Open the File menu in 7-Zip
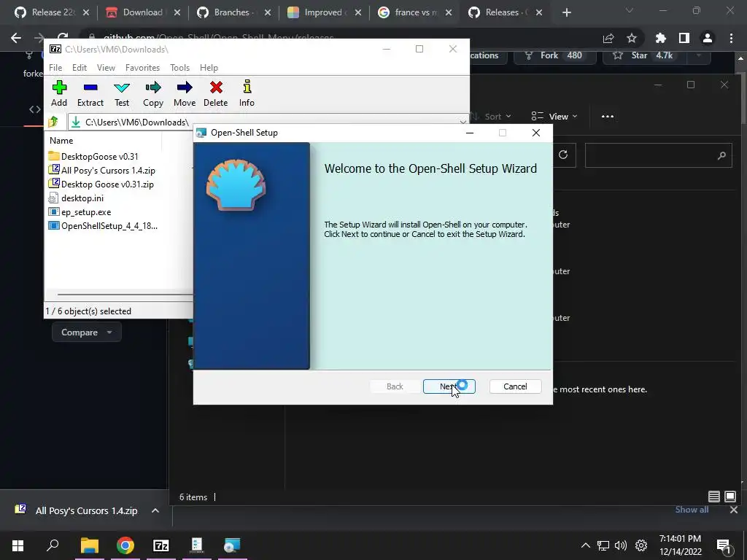The image size is (747, 560). tap(55, 68)
